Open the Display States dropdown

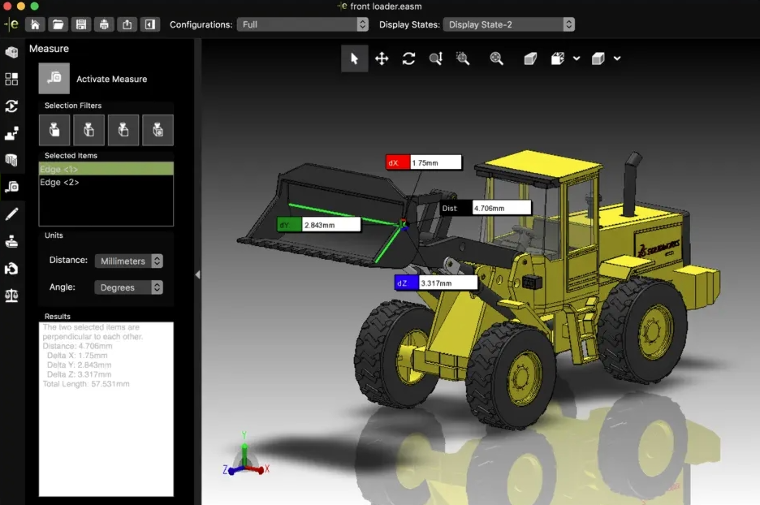tap(509, 24)
